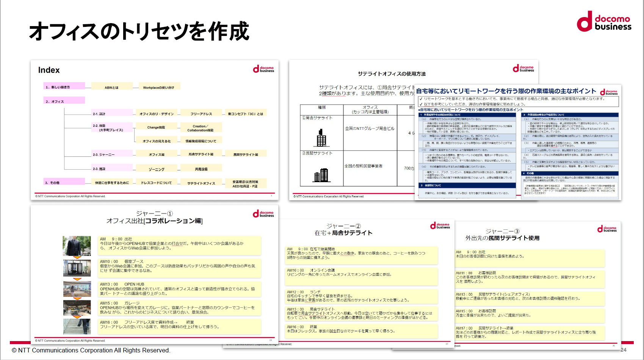The width and height of the screenshot is (644, 360).
Task: Click the NTT Communications copyright footer at bottom left
Action: (91, 350)
